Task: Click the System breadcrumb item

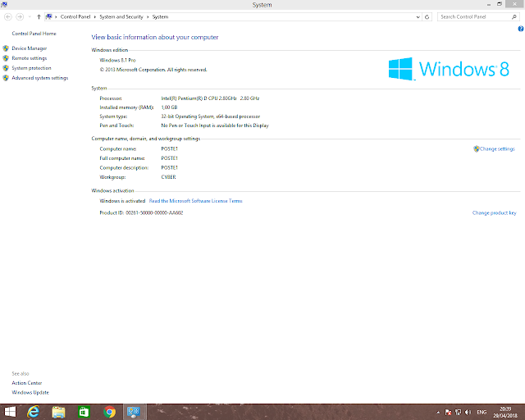Action: pos(161,16)
